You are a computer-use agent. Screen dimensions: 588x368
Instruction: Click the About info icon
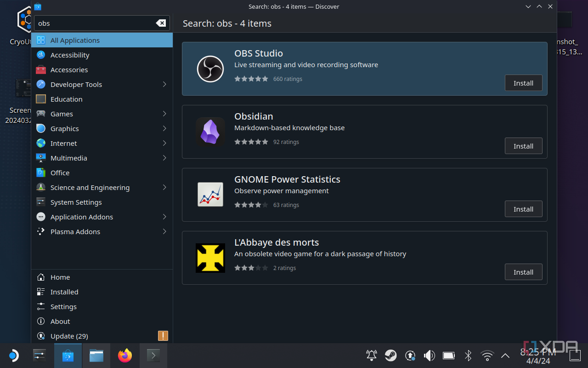(41, 321)
